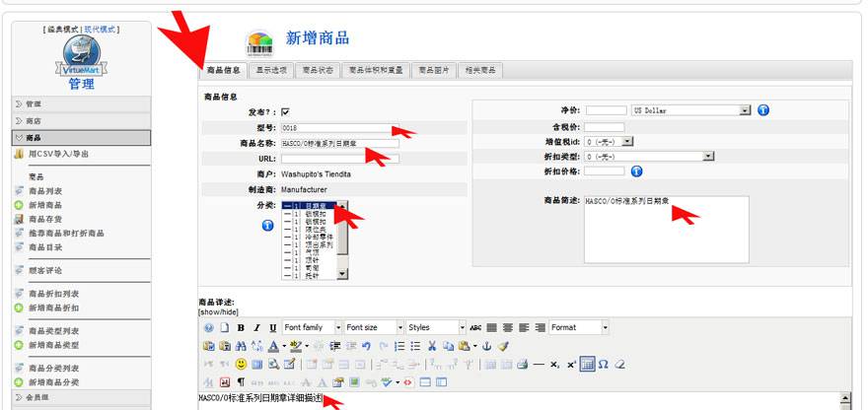Screen dimensions: 868x410
Task: Click the subscript icon
Action: pyautogui.click(x=554, y=364)
